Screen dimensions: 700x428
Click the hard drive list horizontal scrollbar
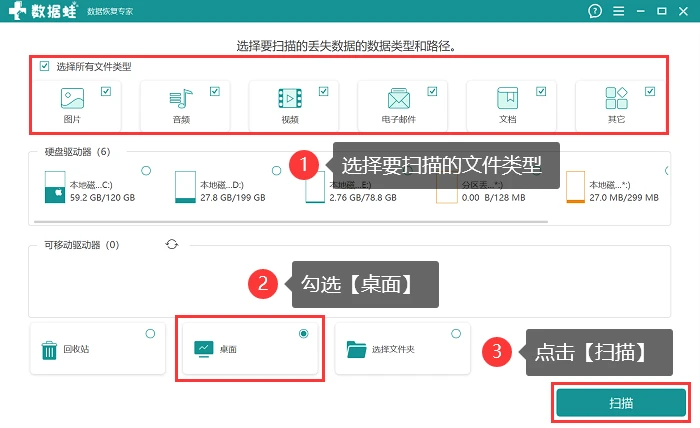point(291,221)
